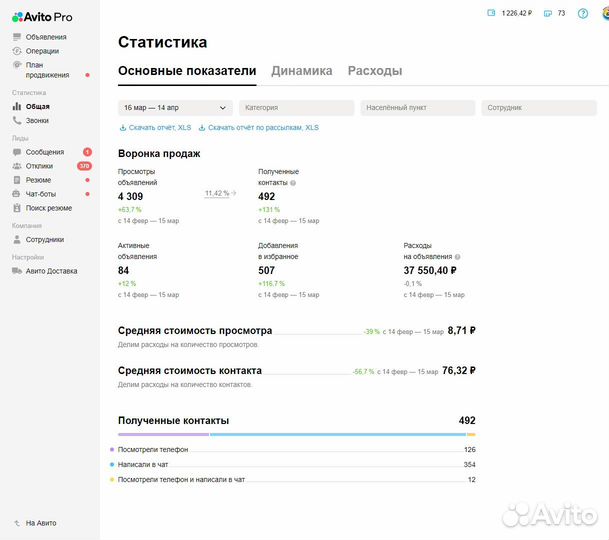Click the bonus counter icon near 73
Viewport: 609px width, 540px height.
pyautogui.click(x=548, y=13)
